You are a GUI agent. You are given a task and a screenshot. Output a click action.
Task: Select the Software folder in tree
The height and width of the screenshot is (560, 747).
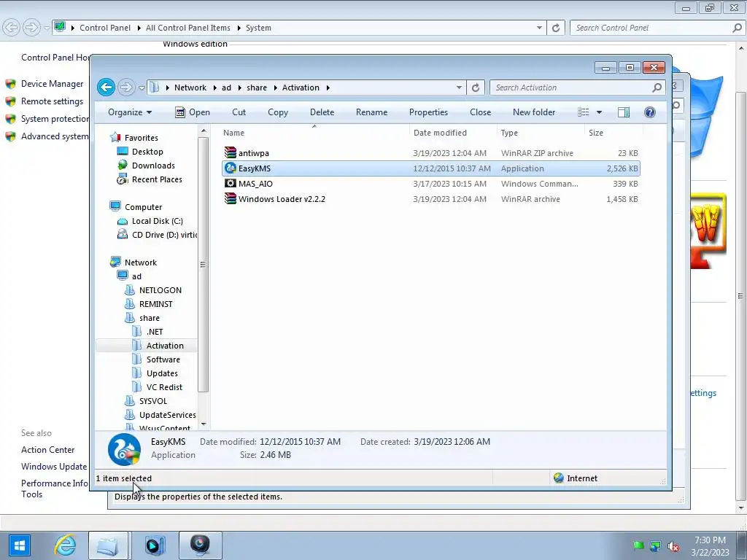click(x=163, y=359)
